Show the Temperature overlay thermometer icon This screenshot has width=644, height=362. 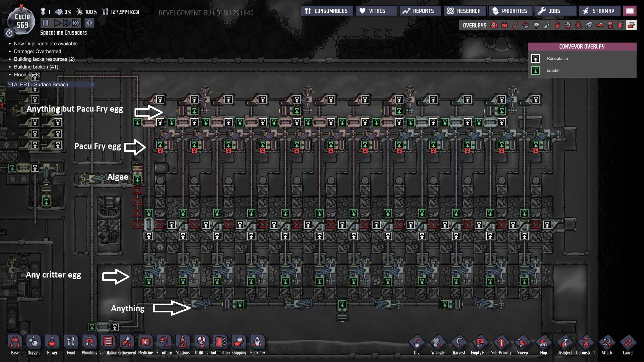click(515, 25)
